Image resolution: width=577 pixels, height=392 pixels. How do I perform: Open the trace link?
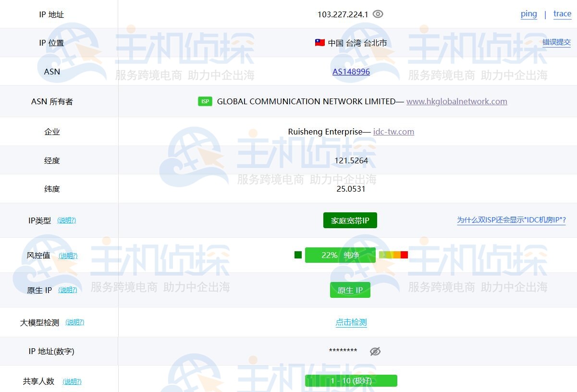(x=562, y=14)
